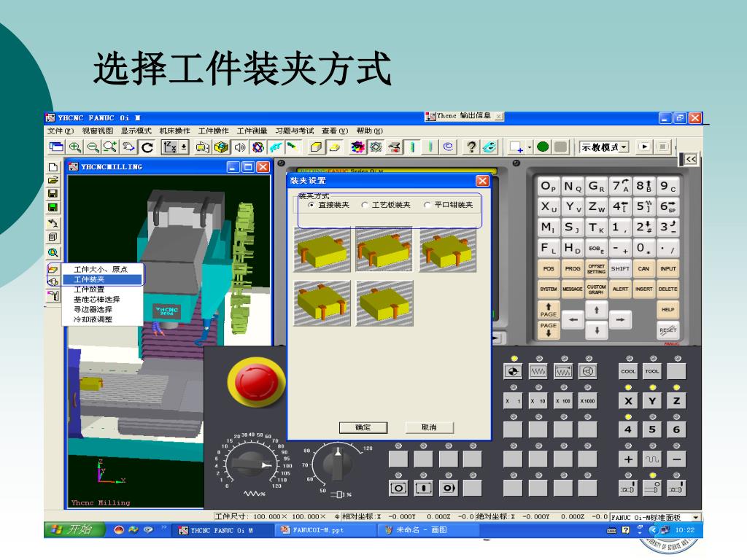Image resolution: width=747 pixels, height=560 pixels.
Task: Select 直接装夹 radio option
Action: click(x=329, y=205)
